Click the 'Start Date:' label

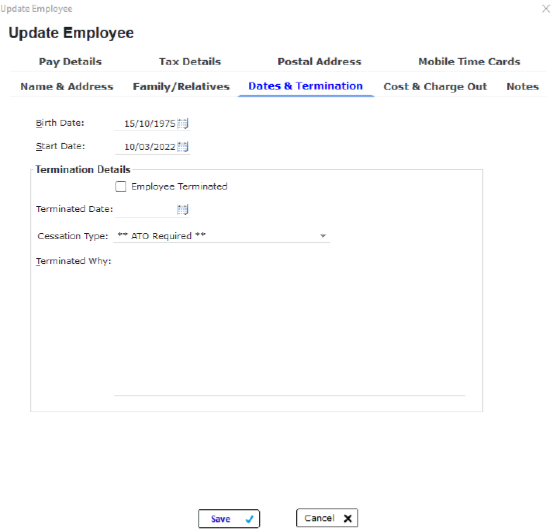point(60,146)
